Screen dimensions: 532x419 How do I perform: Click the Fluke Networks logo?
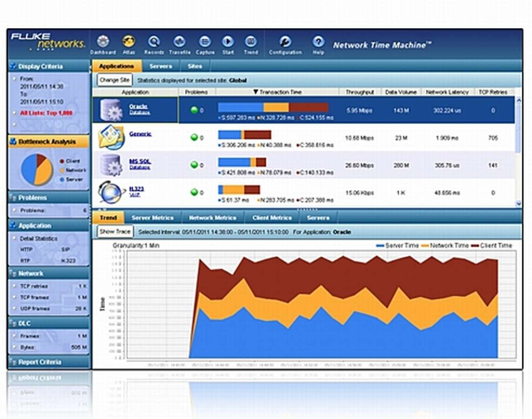pyautogui.click(x=47, y=42)
